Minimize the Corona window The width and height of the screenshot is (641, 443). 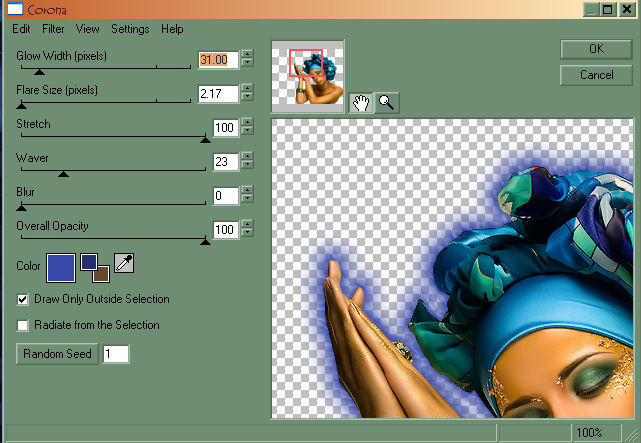[x=591, y=9]
